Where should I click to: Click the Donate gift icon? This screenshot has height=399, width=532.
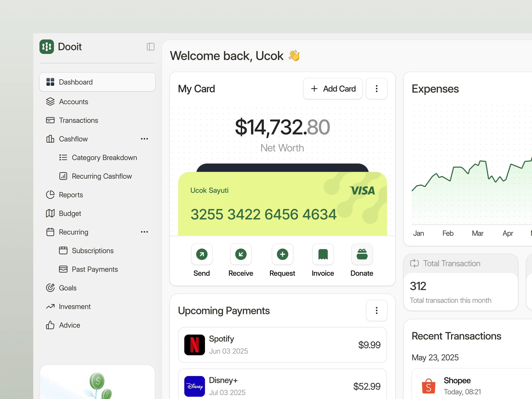click(x=362, y=254)
